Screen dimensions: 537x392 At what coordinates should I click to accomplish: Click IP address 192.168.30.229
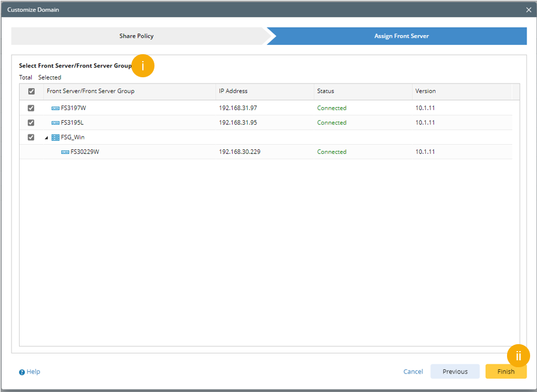pos(240,152)
